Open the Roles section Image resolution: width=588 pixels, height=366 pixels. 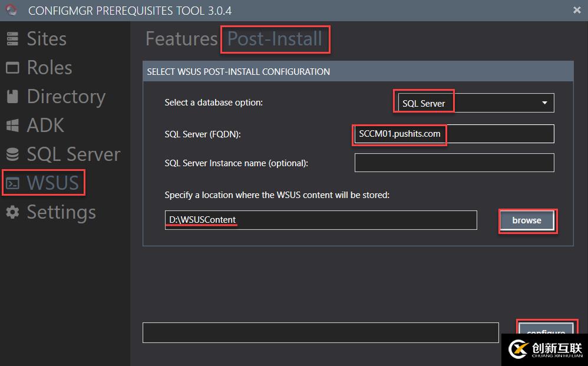49,68
